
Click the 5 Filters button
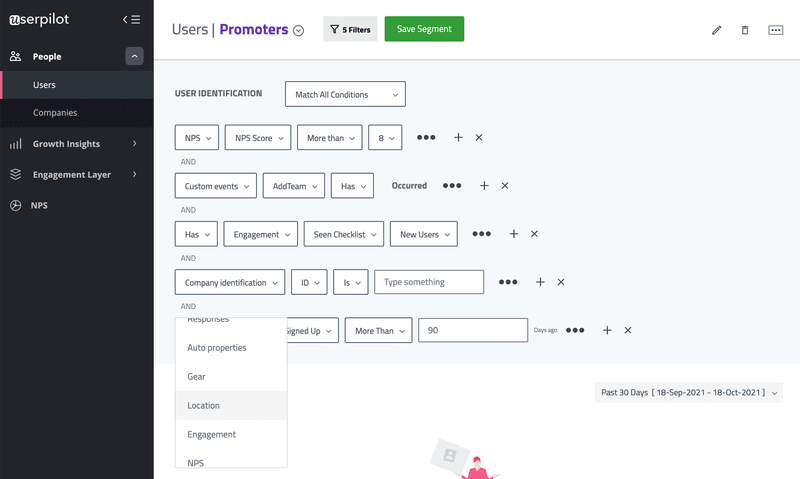tap(350, 29)
